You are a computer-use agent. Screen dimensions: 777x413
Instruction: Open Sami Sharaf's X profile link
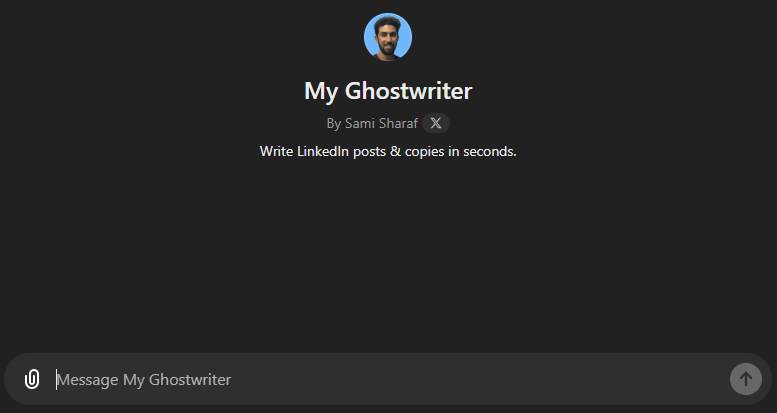click(x=436, y=123)
